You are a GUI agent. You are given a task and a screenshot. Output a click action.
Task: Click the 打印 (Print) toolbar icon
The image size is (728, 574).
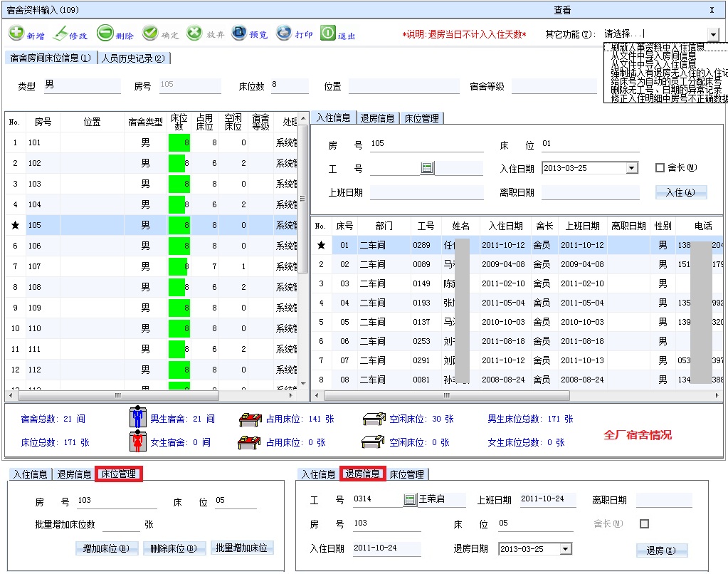(284, 33)
